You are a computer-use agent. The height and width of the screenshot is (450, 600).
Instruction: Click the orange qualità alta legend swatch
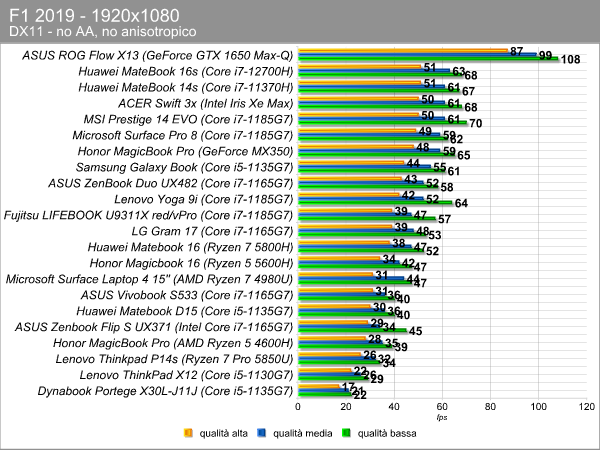point(188,433)
